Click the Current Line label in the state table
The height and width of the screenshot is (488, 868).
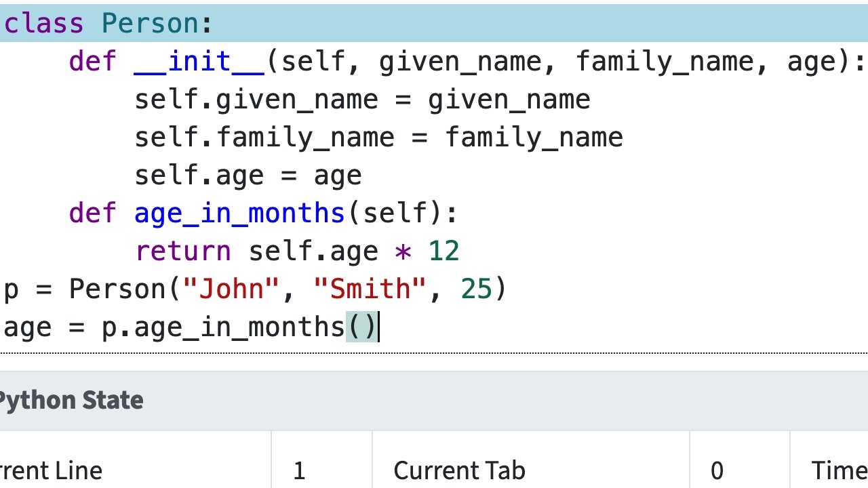pos(51,470)
